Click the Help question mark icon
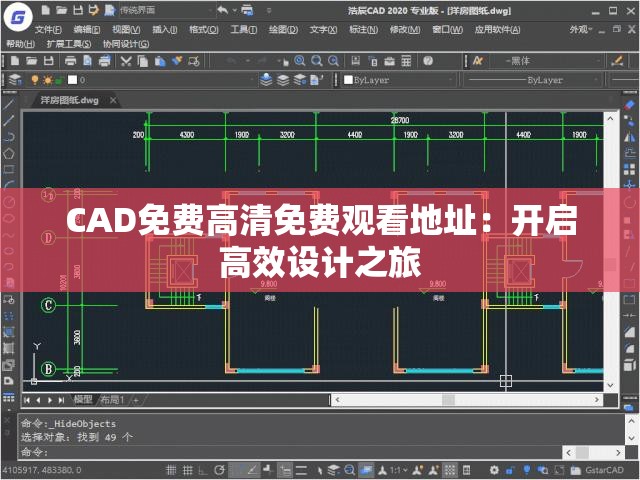This screenshot has height=480, width=640. coord(428,61)
